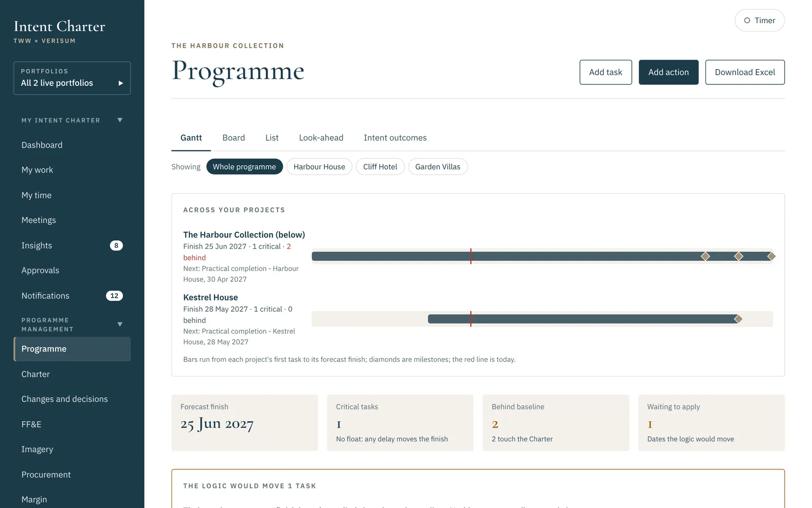Open the Kestrel House project
This screenshot has width=812, height=508.
[211, 297]
